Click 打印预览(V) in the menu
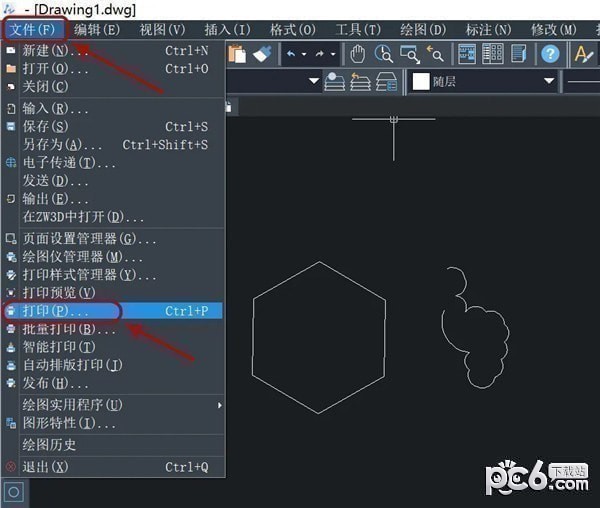The height and width of the screenshot is (508, 600). coord(59,293)
